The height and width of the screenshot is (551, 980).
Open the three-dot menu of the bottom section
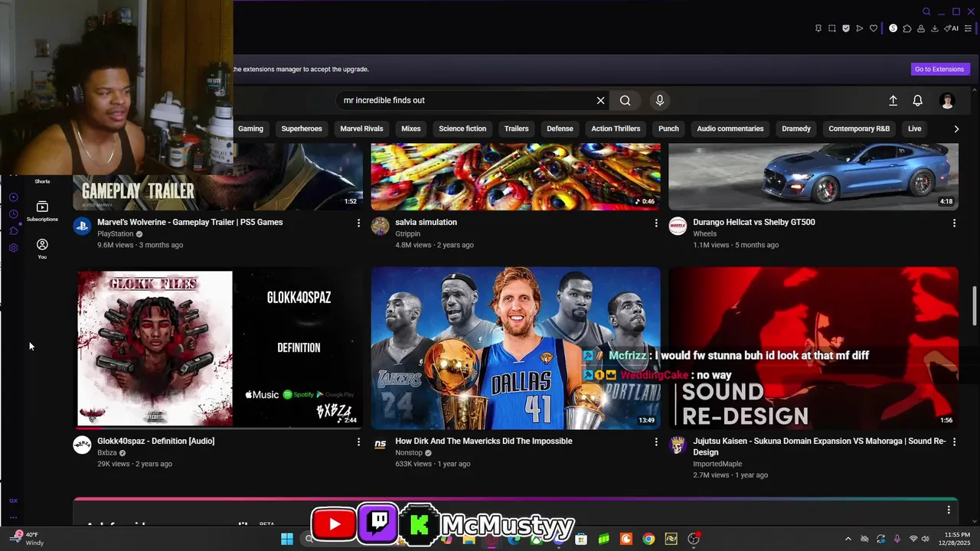coord(949,510)
